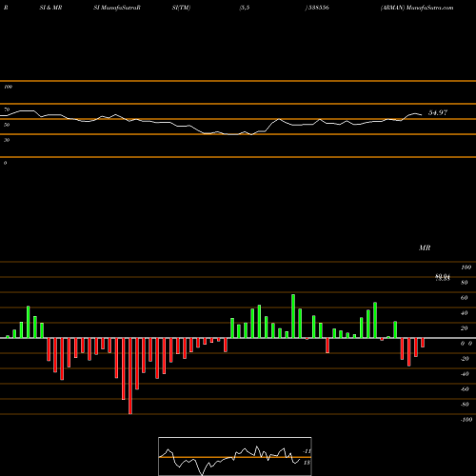Click the 13 value in mini chart
Image resolution: width=476 pixels, height=476 pixels.
[307, 463]
